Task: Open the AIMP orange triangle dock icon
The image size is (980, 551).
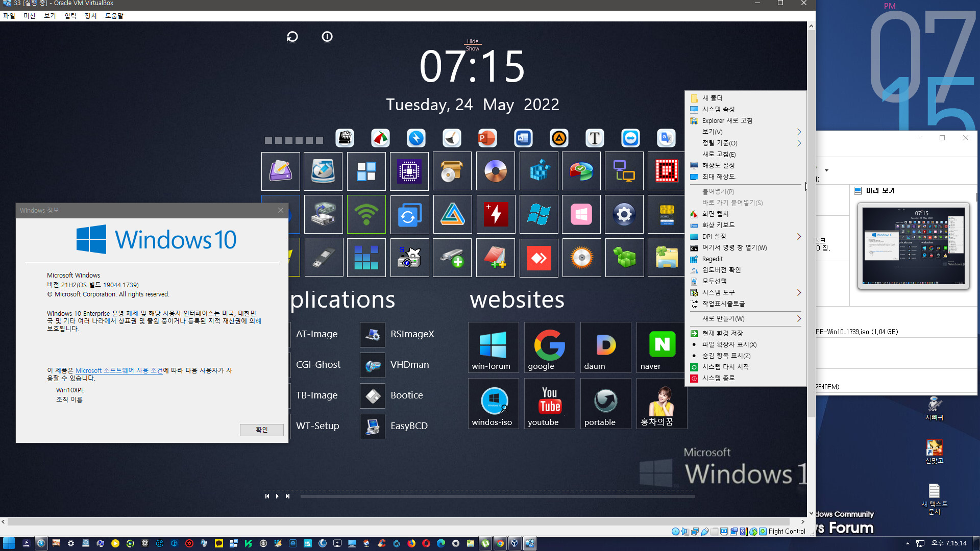Action: 559,138
